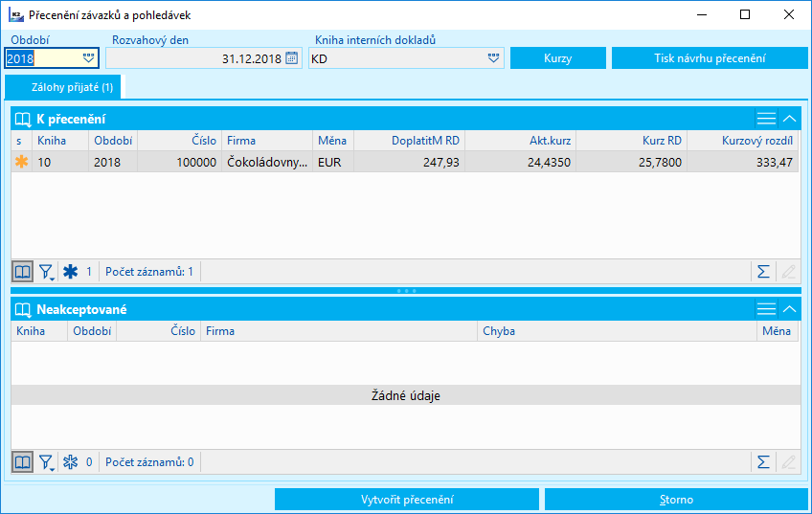Click the 100000 number cell
Viewport: 812px width, 514px height.
coord(180,162)
